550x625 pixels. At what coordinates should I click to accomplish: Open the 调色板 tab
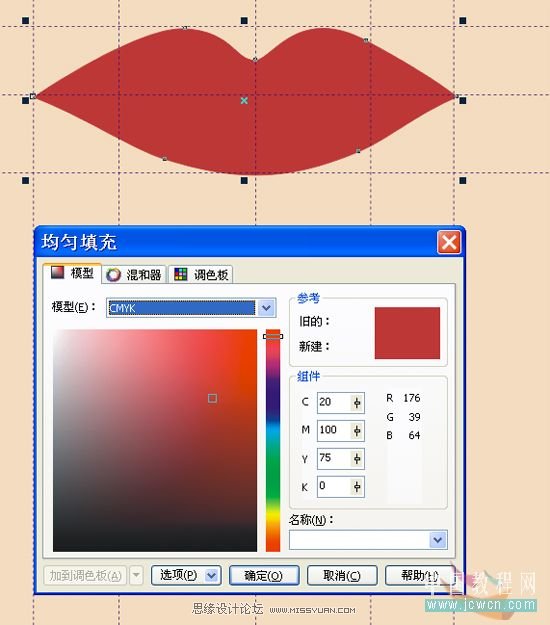pos(201,275)
